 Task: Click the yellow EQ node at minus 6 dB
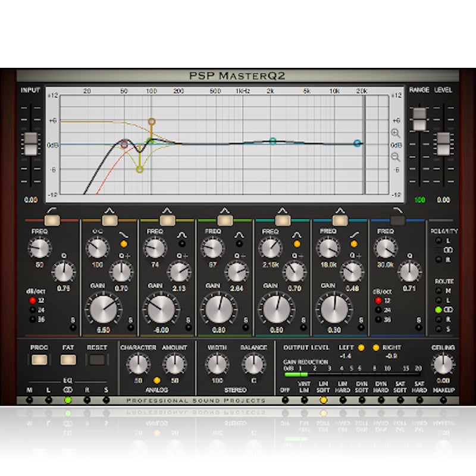[140, 170]
